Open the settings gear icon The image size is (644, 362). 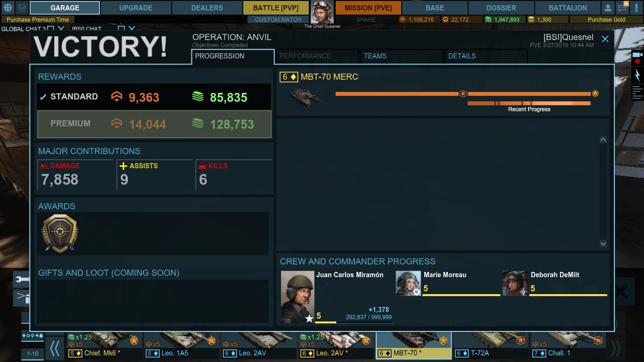(8, 8)
